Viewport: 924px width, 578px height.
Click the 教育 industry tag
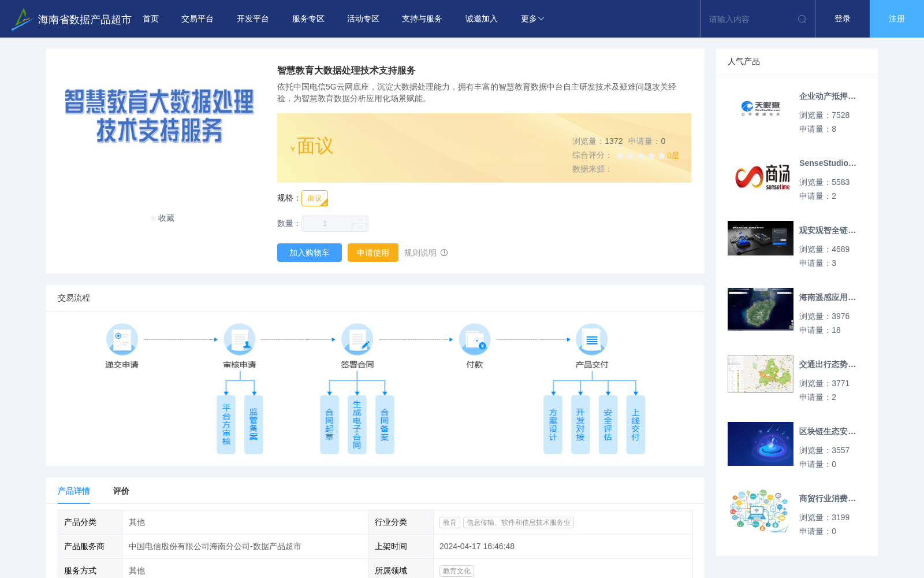tap(450, 523)
